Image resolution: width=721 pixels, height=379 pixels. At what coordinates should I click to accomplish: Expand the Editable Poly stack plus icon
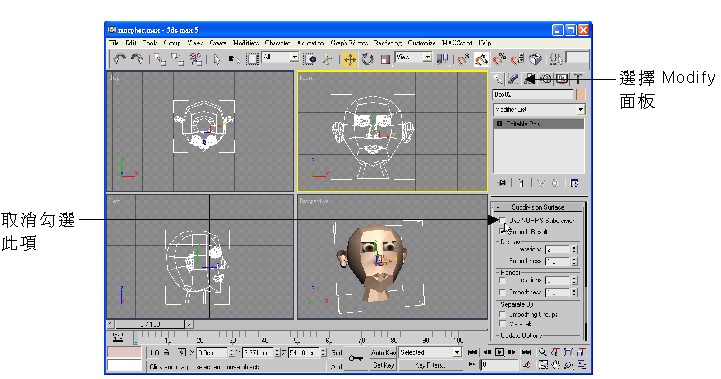(x=499, y=124)
